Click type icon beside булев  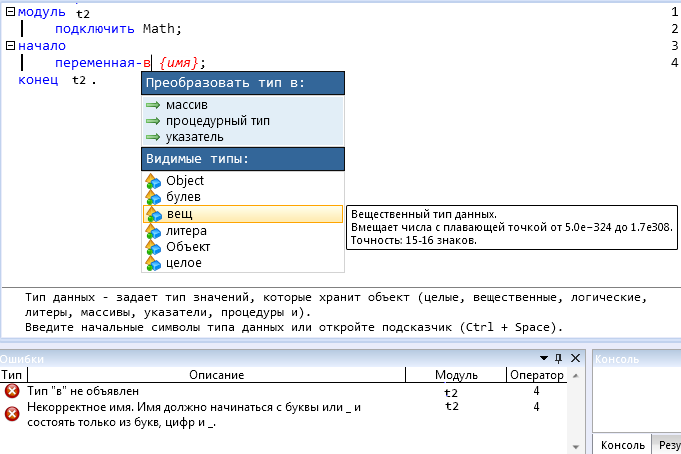click(153, 197)
